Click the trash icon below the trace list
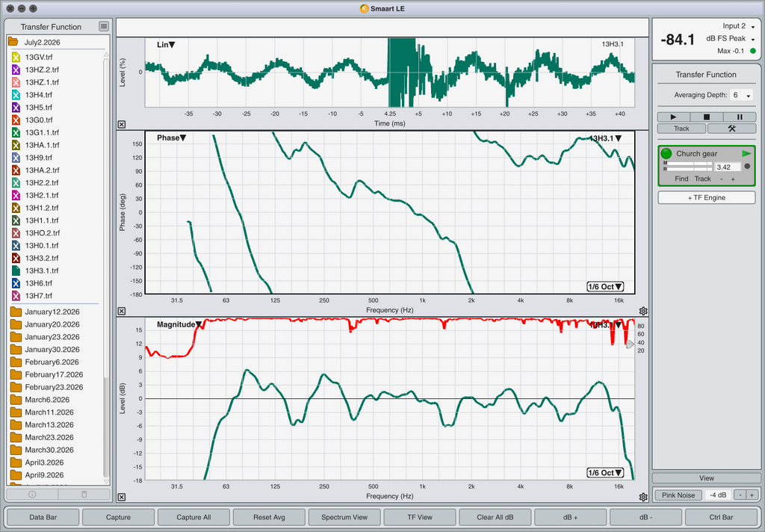The width and height of the screenshot is (765, 532). [x=84, y=495]
